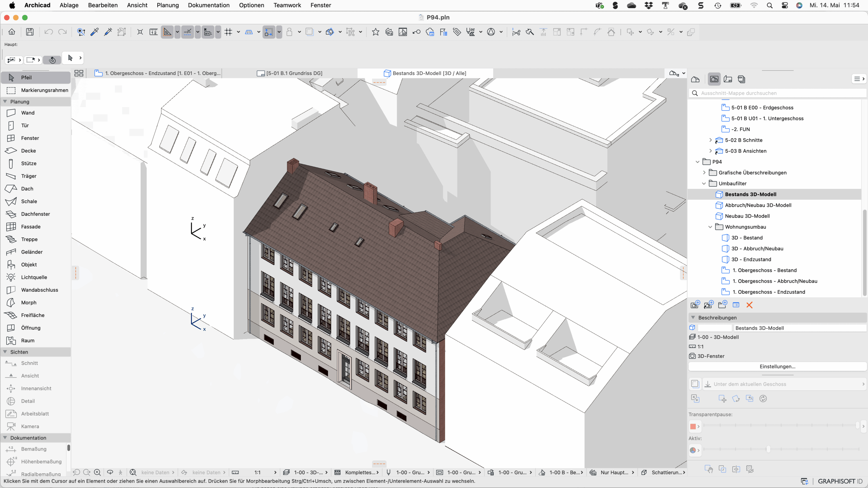Select the Geländer railing tool
Screen dimensions: 868x488
click(x=35, y=252)
